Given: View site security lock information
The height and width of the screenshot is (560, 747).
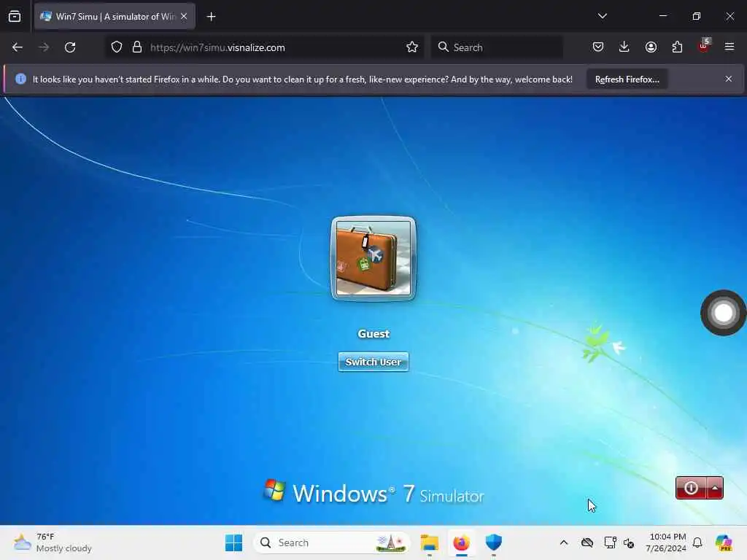Looking at the screenshot, I should [137, 47].
